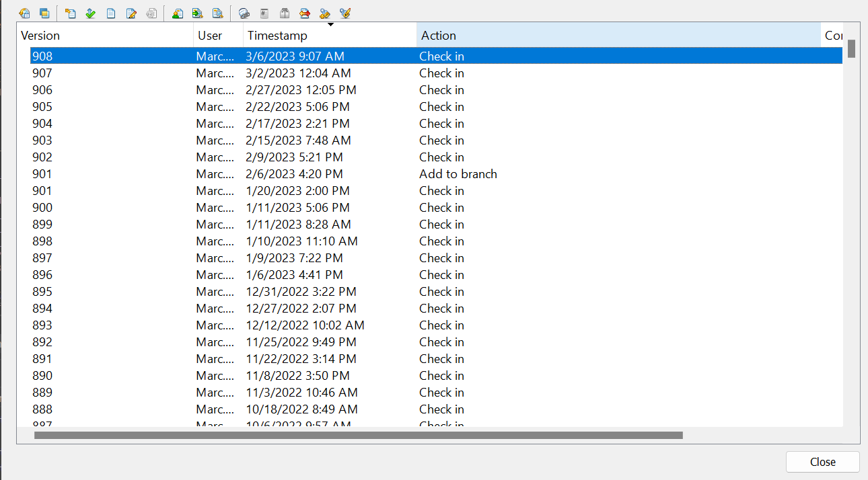Click the Timestamp sort arrow

coord(330,25)
